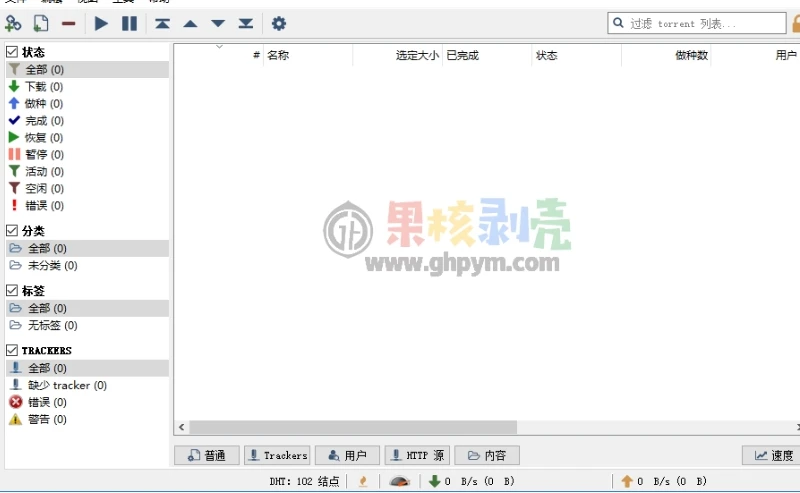800x493 pixels.
Task: Click the move up queue arrow
Action: click(190, 23)
